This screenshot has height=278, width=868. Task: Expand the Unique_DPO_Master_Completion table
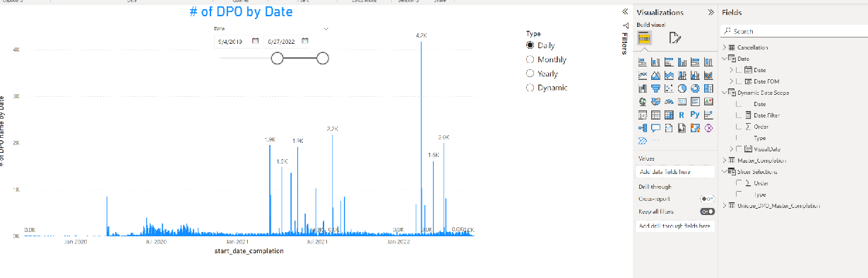[724, 205]
